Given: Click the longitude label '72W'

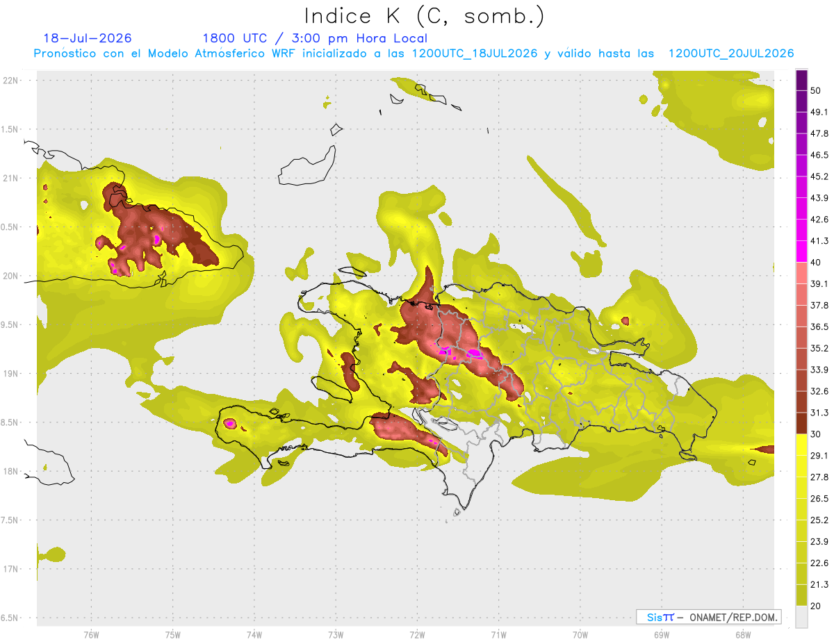Looking at the screenshot, I should [x=417, y=635].
